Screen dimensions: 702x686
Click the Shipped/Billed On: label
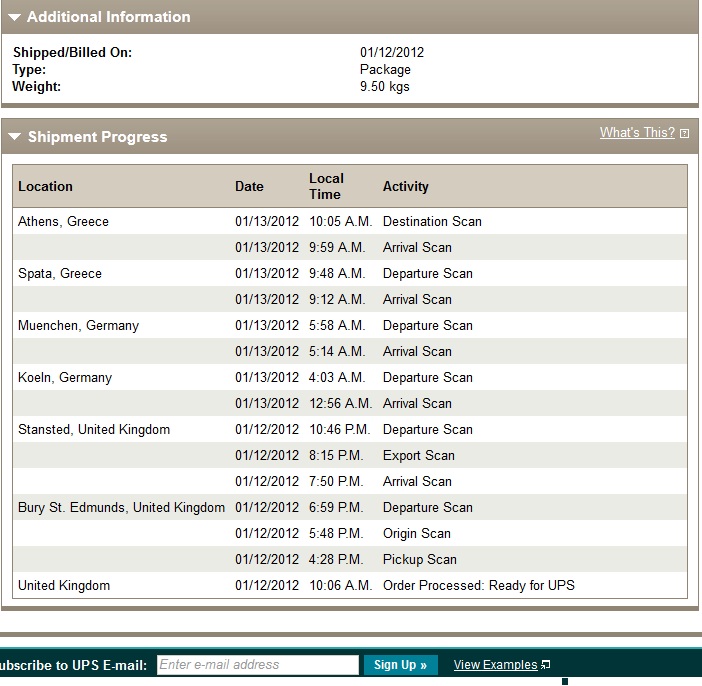pos(73,52)
